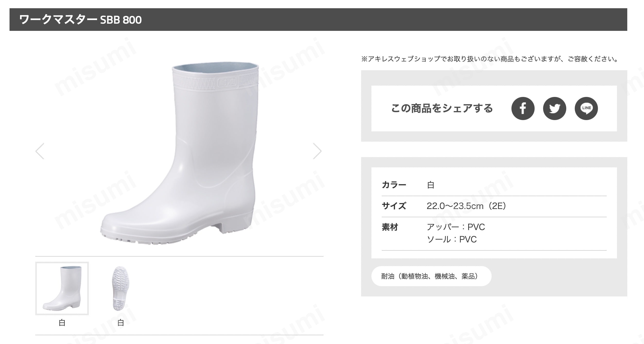Click the 白 label under the sole thumbnail

pyautogui.click(x=121, y=323)
